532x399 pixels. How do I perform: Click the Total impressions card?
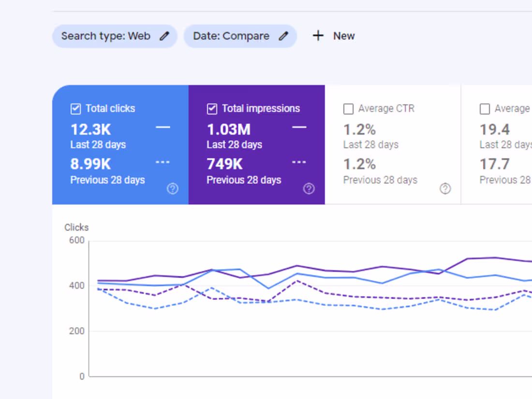[x=256, y=144]
